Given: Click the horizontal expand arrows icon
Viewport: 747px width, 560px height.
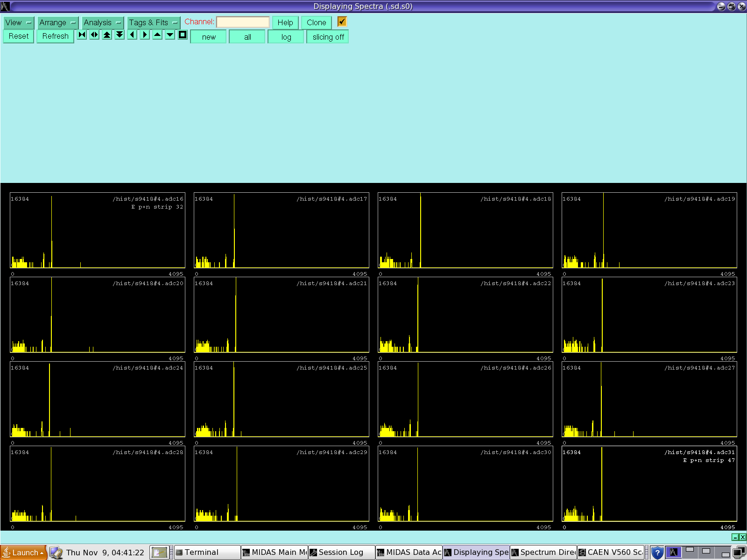Looking at the screenshot, I should click(95, 35).
